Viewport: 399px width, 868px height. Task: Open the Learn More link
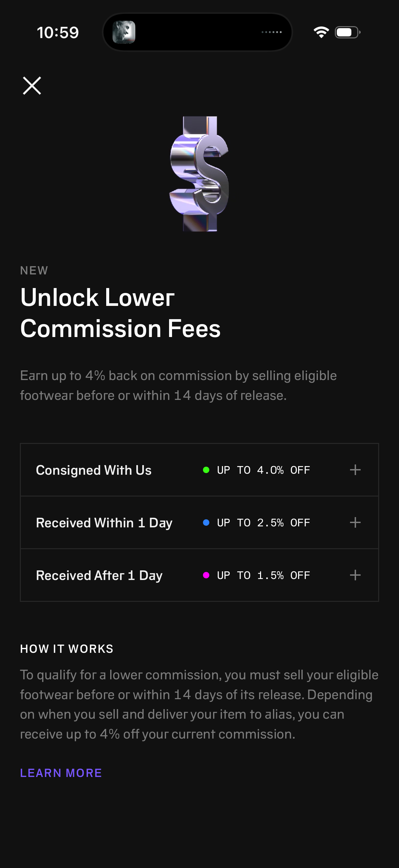[61, 773]
